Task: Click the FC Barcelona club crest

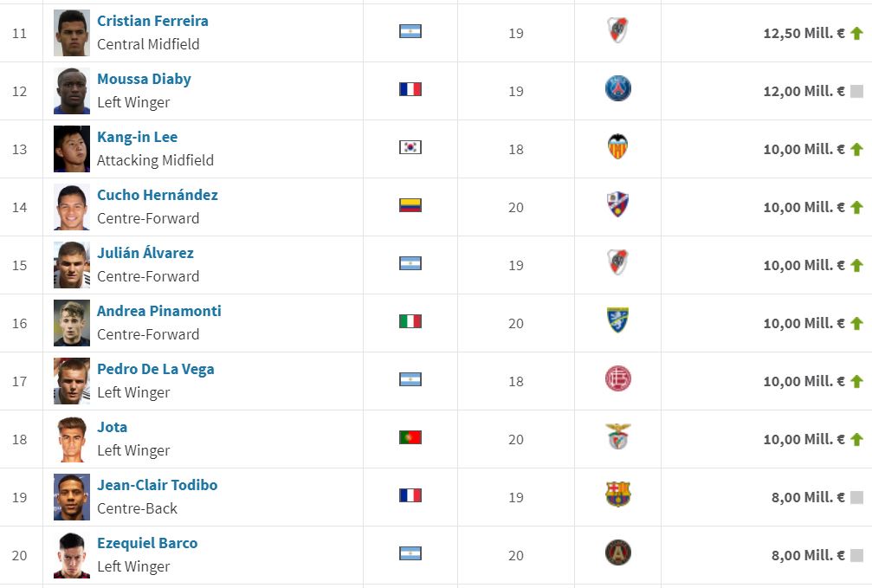Action: 617,495
